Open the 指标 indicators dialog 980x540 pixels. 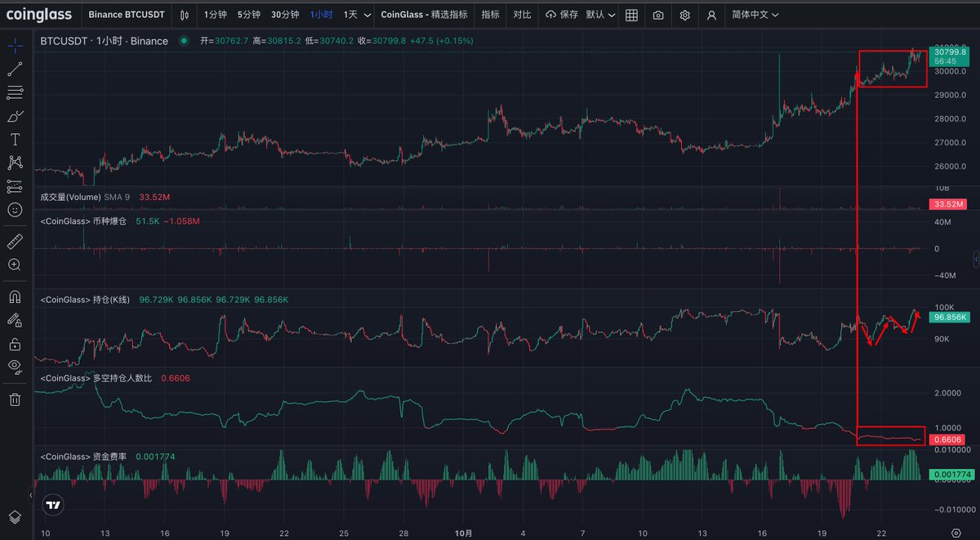(490, 15)
